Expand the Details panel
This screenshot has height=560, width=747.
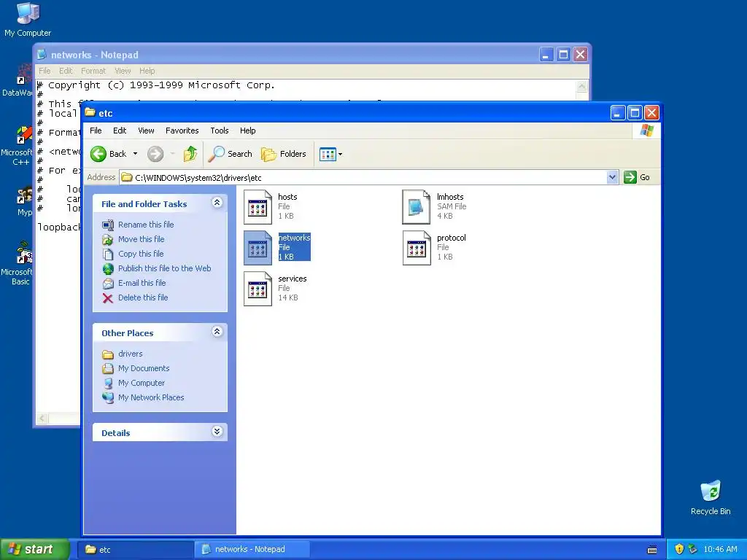point(217,432)
